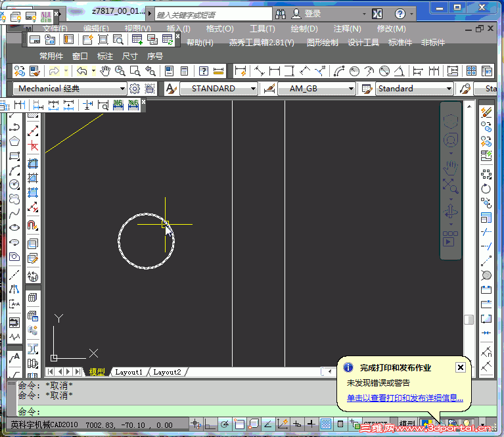This screenshot has height=437, width=504.
Task: Toggle Polar Tracking in status bar
Action: tap(224, 425)
